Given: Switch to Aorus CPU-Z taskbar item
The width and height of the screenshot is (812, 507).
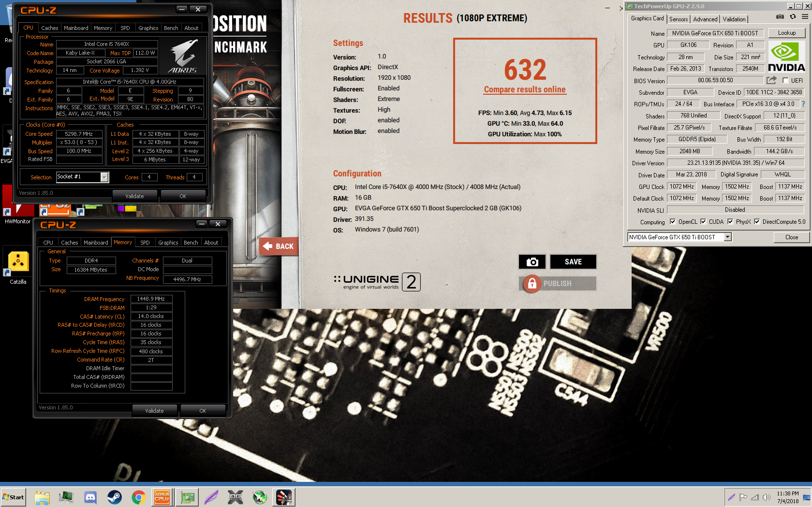Looking at the screenshot, I should pos(162,497).
